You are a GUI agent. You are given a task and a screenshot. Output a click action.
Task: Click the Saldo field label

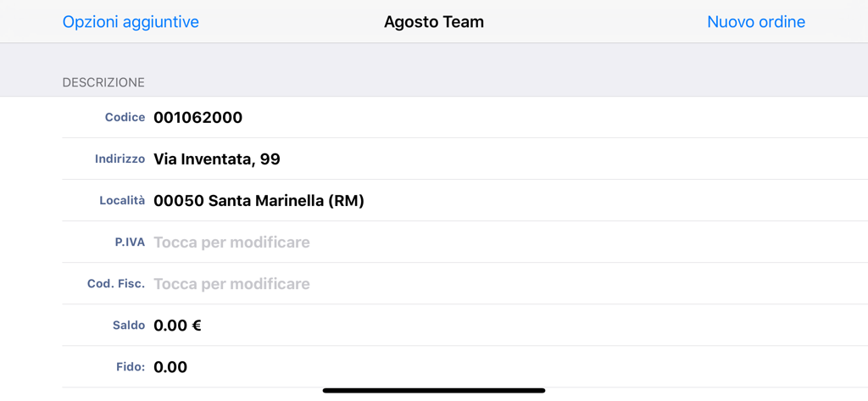pos(129,326)
